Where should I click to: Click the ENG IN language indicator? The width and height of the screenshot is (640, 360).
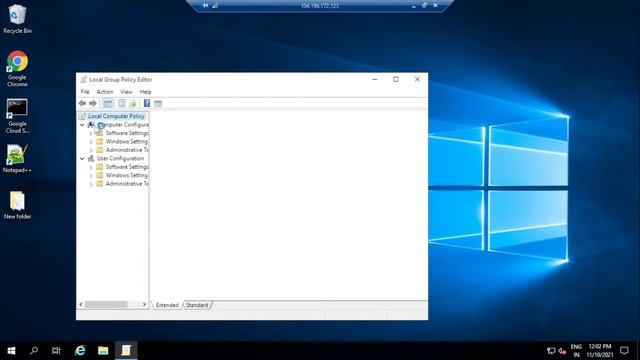tap(576, 351)
